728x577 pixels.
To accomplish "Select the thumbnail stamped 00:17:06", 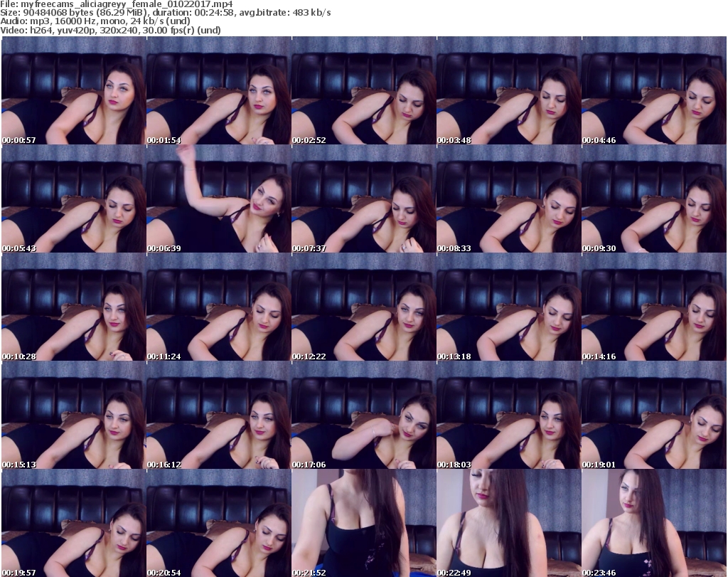I will [364, 415].
